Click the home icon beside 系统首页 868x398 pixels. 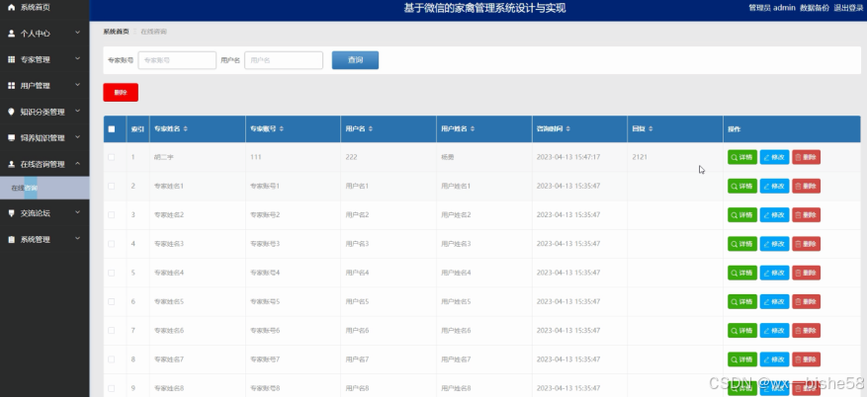tap(11, 7)
